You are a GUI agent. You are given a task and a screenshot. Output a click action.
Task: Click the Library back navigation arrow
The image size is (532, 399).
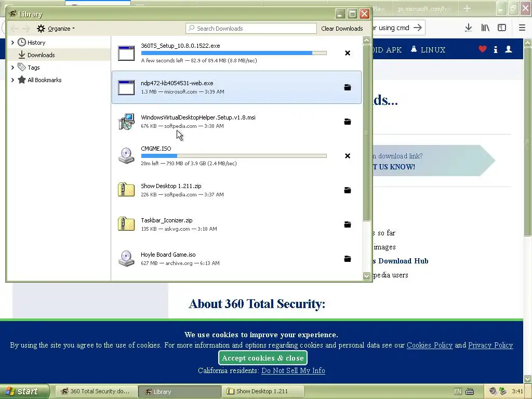[15, 29]
